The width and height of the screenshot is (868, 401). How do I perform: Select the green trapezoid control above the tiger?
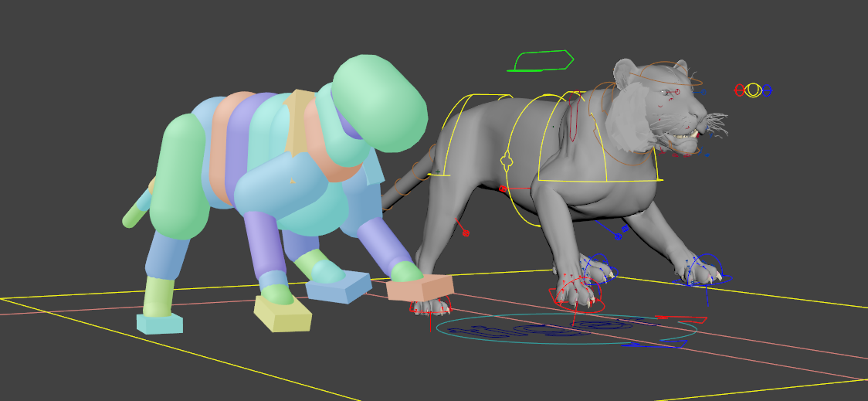(541, 61)
